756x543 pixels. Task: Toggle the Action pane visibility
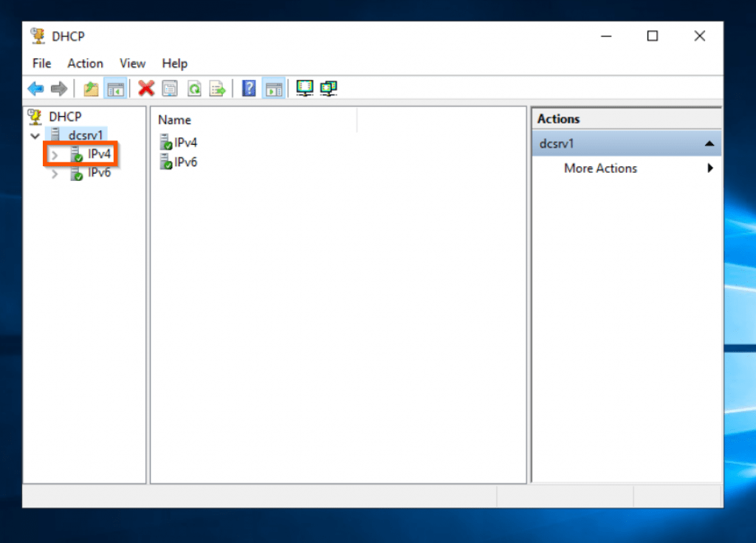273,88
